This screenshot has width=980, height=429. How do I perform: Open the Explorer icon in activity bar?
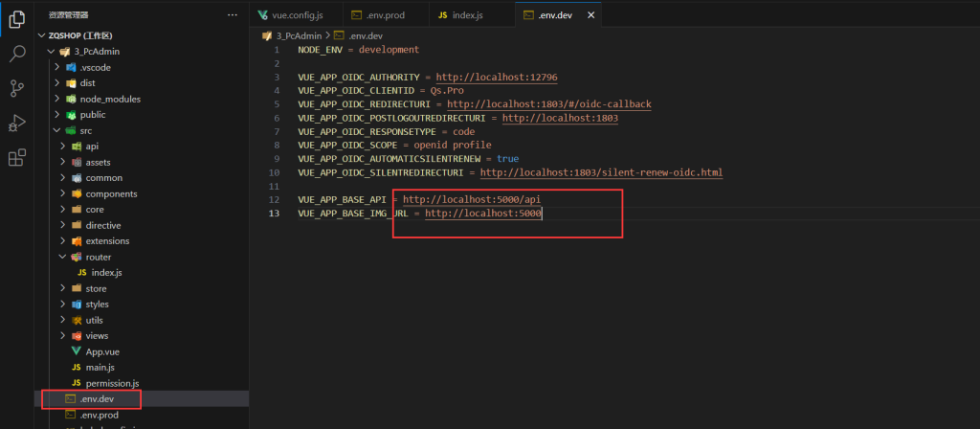(x=16, y=19)
